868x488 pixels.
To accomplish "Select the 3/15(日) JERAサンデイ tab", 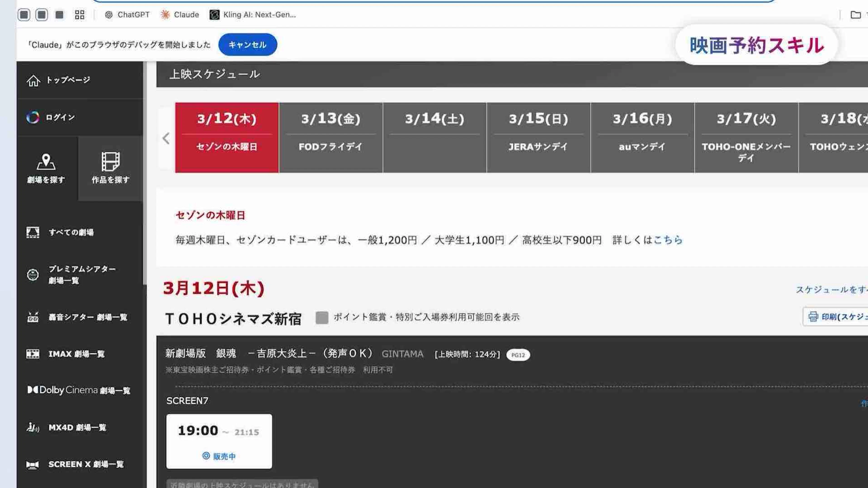I will coord(538,137).
